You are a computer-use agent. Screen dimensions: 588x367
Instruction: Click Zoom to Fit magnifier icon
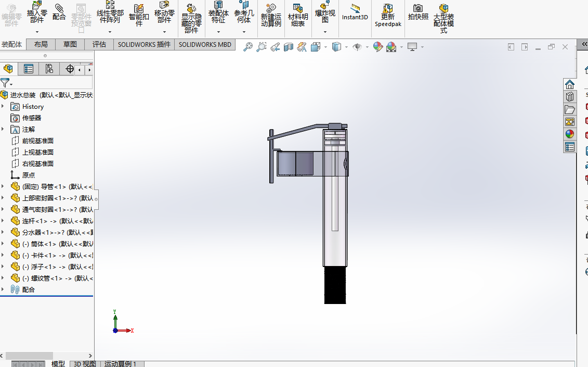coord(247,47)
